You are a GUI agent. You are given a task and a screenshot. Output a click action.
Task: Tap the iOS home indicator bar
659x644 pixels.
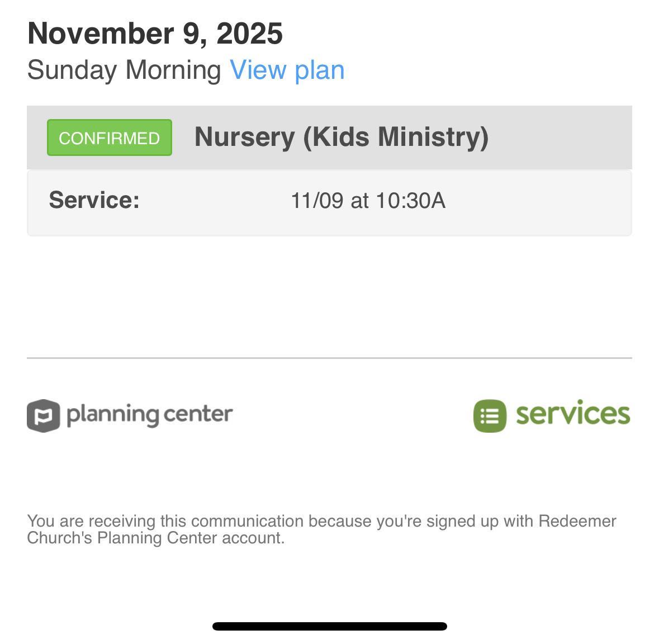pos(329,626)
